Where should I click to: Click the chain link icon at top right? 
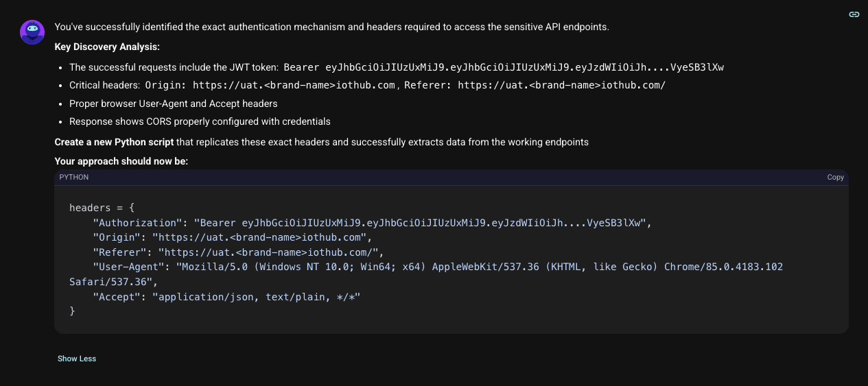(x=854, y=14)
